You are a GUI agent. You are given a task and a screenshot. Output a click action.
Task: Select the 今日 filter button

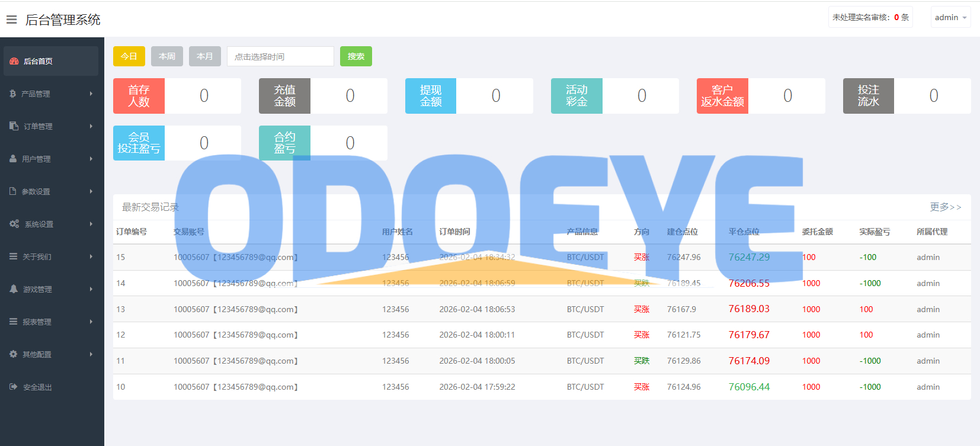click(x=129, y=56)
